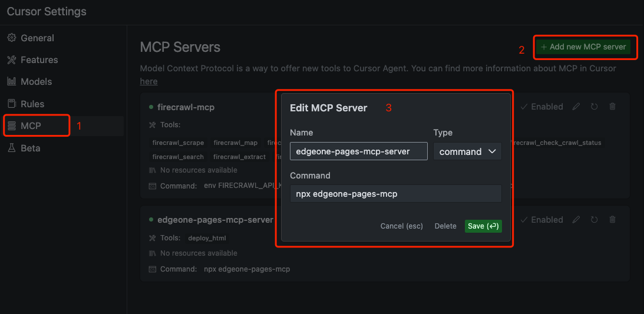Toggle the Enabled status of firecrawl-mcp
This screenshot has width=644, height=314.
tap(541, 107)
